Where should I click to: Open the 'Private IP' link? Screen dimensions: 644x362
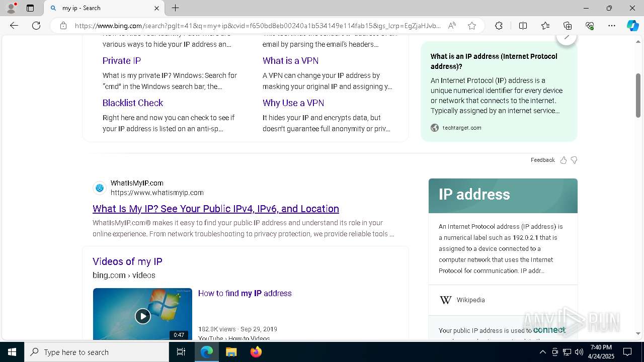[x=122, y=61]
